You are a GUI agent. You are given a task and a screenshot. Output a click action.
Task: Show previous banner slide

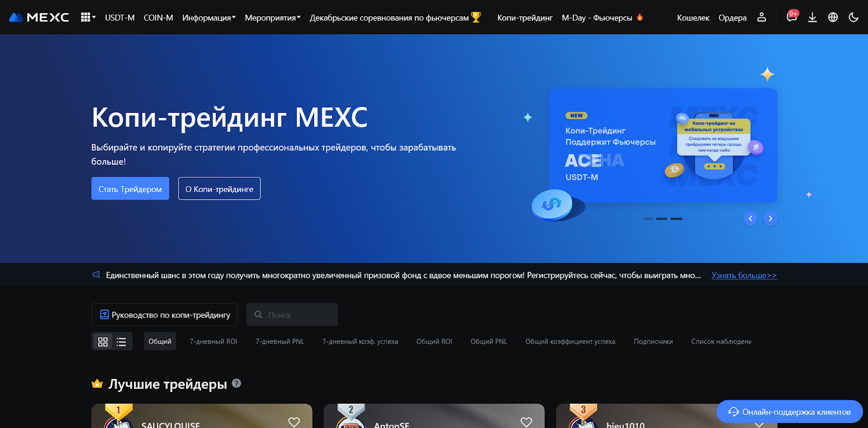pyautogui.click(x=750, y=219)
